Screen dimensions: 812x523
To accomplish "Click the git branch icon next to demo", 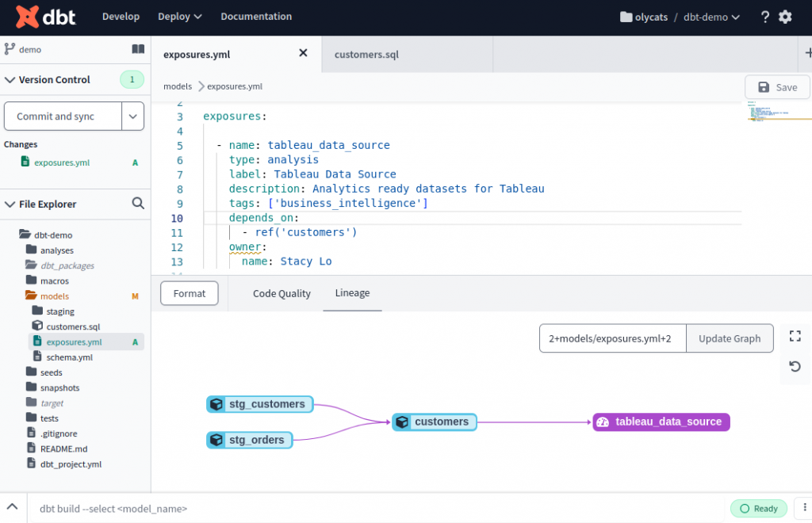I will tap(10, 49).
